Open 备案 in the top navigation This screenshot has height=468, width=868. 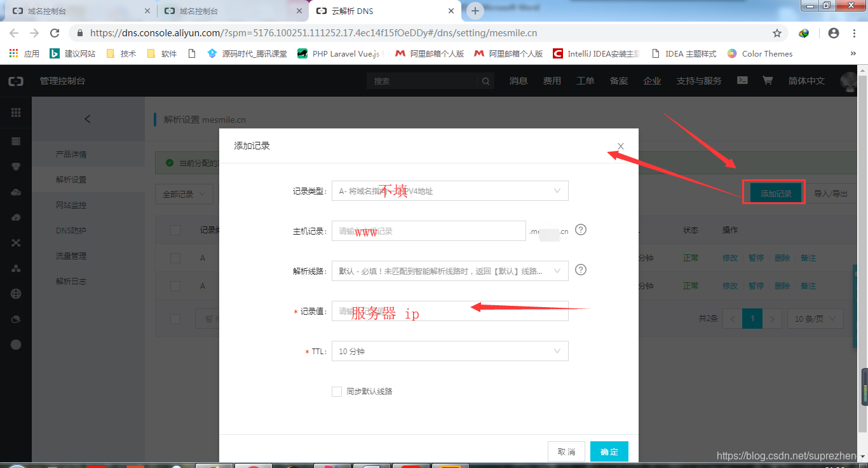pos(619,81)
